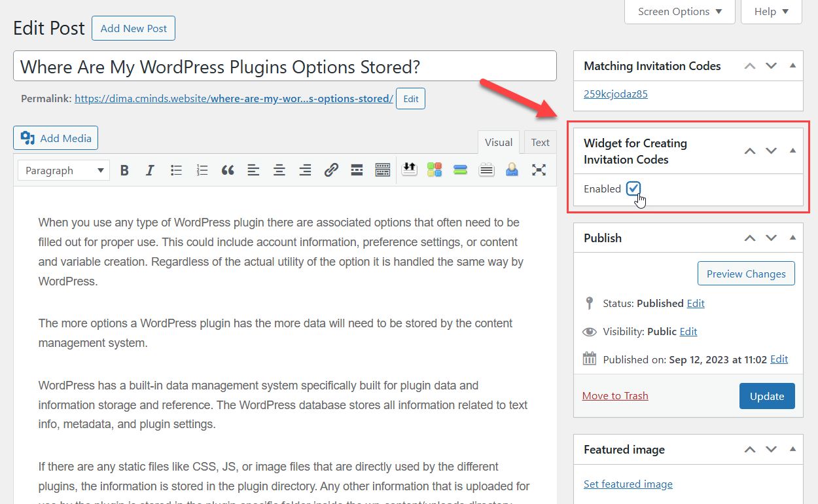Open the Paragraph format dropdown
The image size is (818, 504).
63,170
